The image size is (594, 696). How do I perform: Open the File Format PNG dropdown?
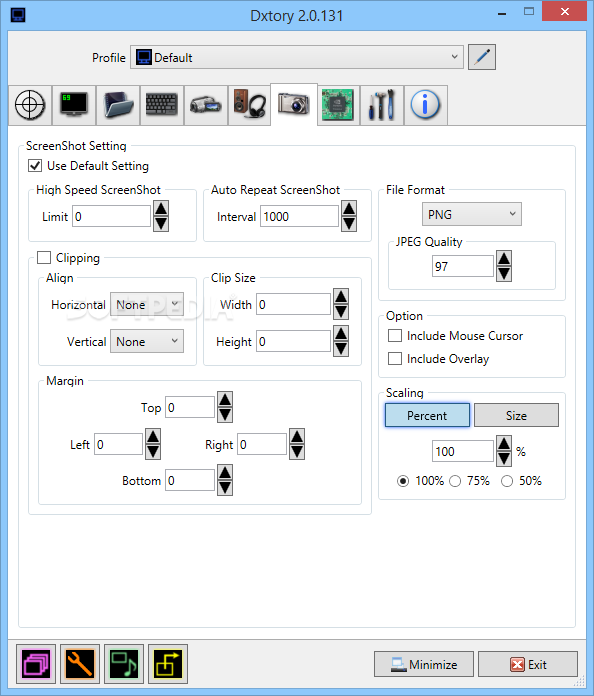click(471, 214)
